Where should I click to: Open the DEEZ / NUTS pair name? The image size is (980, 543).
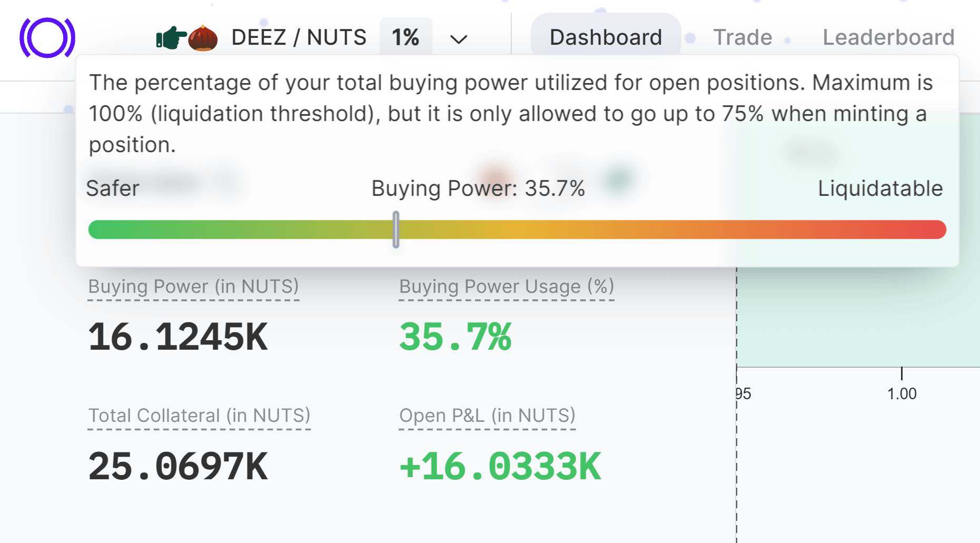299,37
